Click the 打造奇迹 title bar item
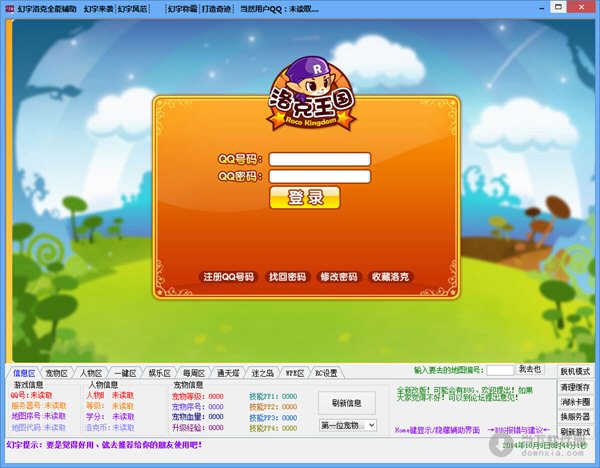Screen dimensions: 600x468 coord(216,8)
